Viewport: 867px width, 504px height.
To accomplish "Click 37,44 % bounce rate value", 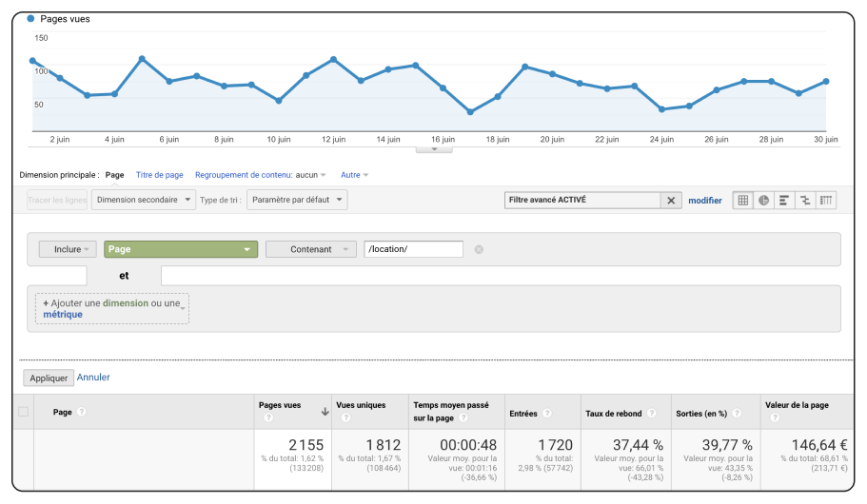I will pos(638,445).
